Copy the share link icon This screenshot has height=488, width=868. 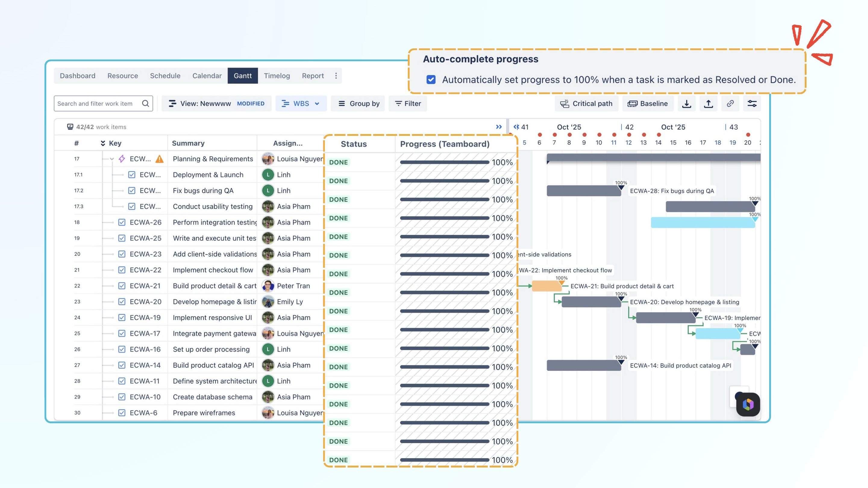(730, 104)
